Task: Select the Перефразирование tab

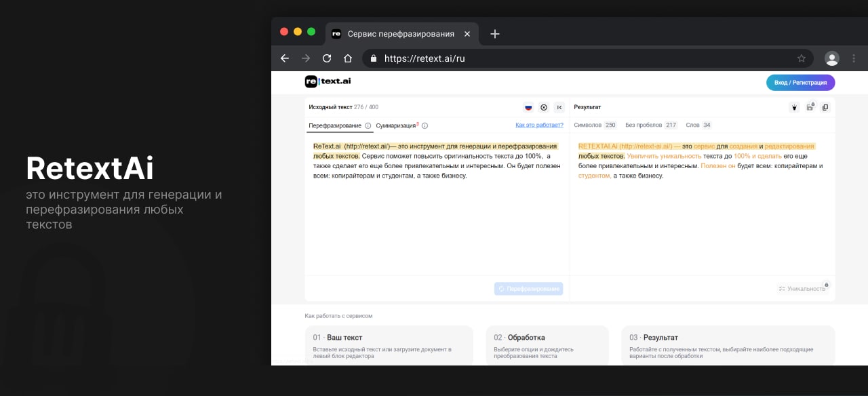Action: click(335, 125)
